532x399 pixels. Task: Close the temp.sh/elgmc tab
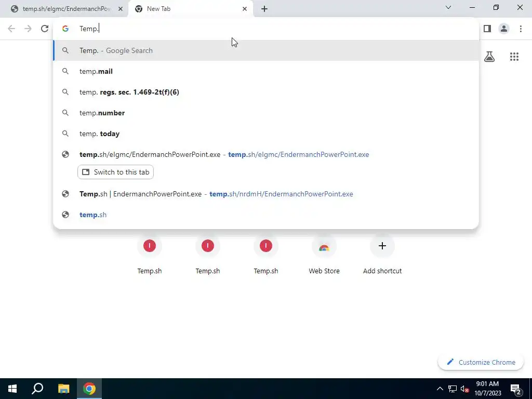click(x=121, y=9)
